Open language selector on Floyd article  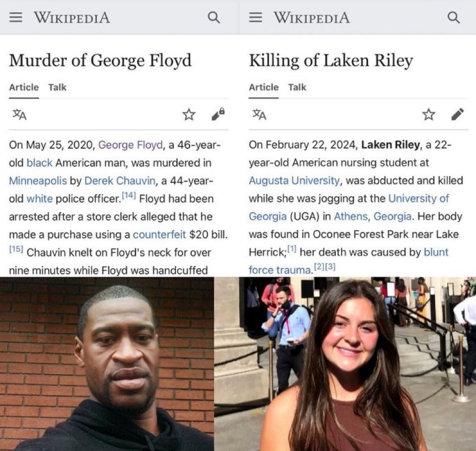coord(20,115)
